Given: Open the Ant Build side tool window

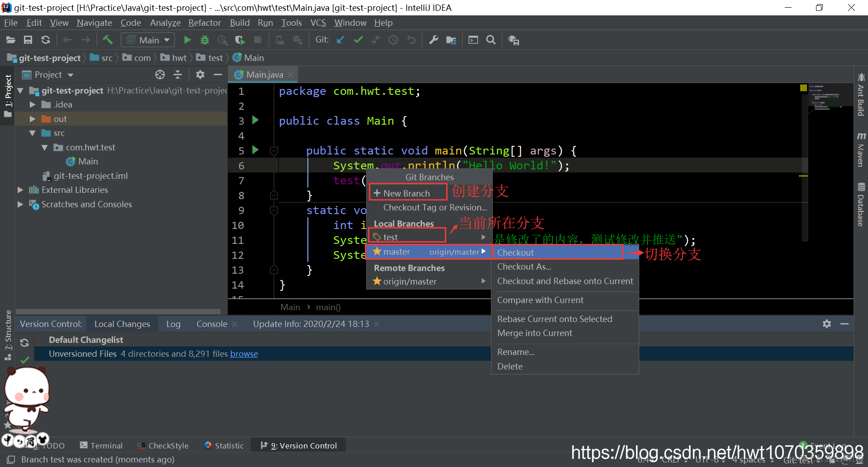Looking at the screenshot, I should pos(861,94).
